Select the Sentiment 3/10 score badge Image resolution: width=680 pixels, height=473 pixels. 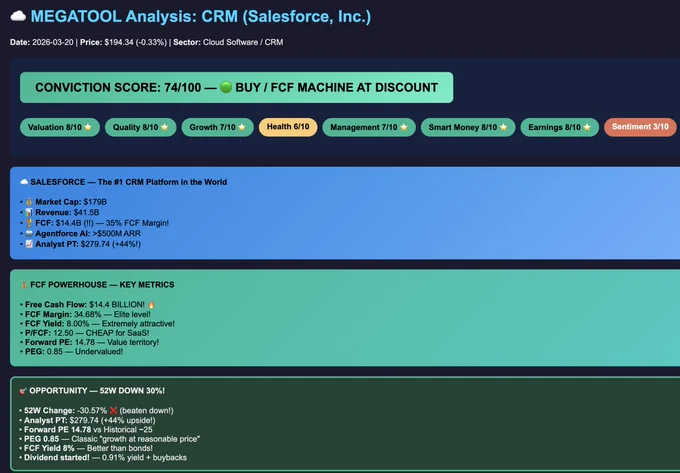tap(640, 127)
